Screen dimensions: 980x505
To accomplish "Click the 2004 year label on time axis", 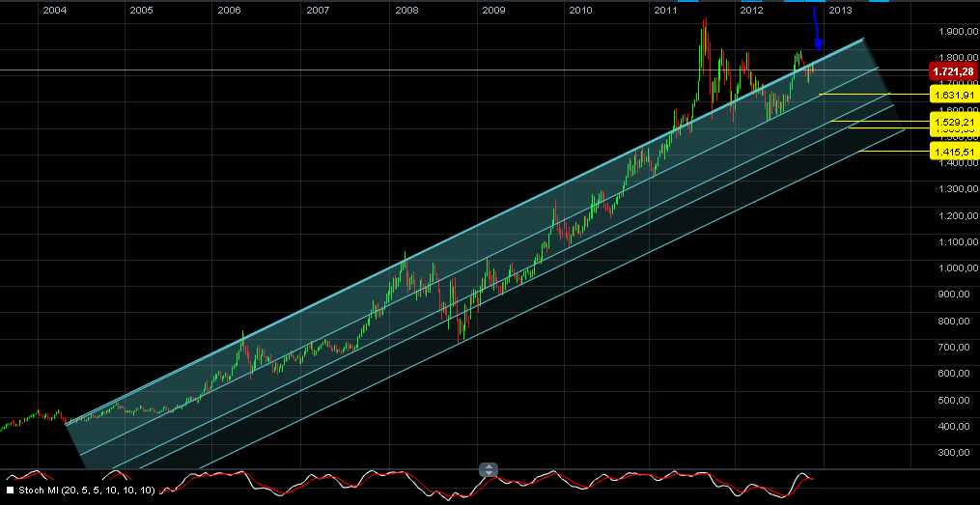I will tap(55, 10).
